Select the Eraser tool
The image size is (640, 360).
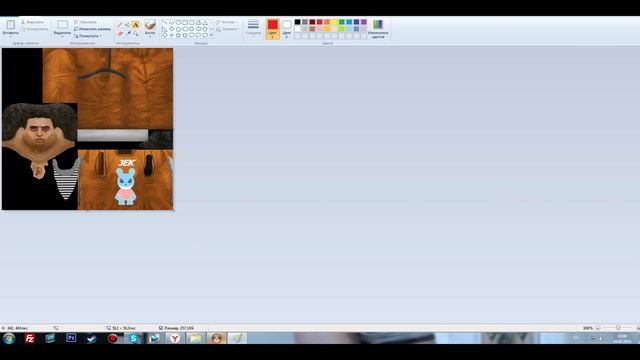(x=120, y=33)
